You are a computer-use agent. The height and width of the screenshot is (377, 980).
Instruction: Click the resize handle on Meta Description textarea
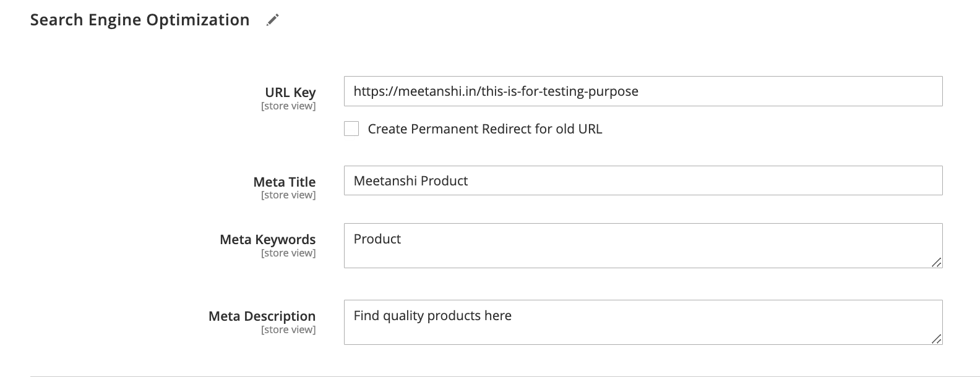tap(936, 339)
